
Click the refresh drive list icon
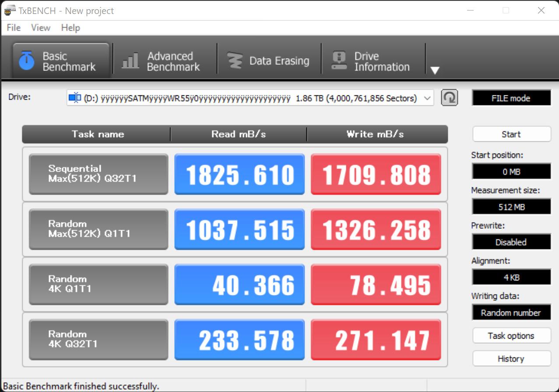click(449, 98)
